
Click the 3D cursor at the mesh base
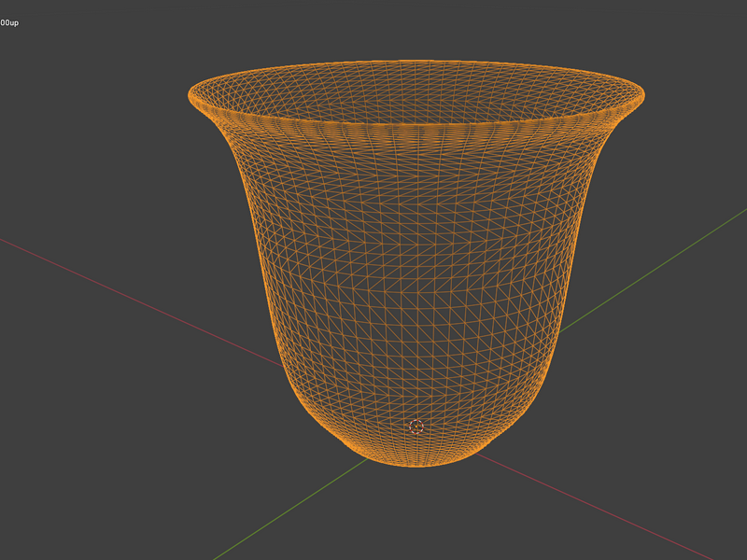[416, 427]
